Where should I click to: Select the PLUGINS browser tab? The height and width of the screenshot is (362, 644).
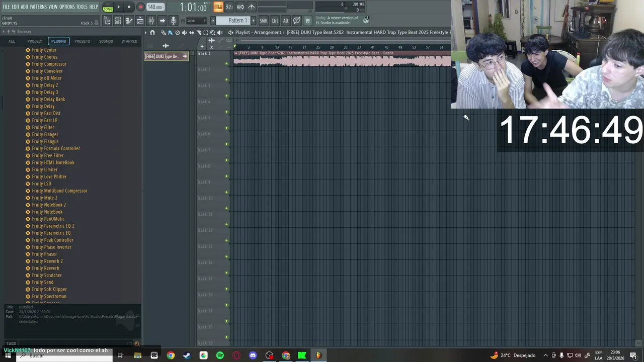(58, 41)
